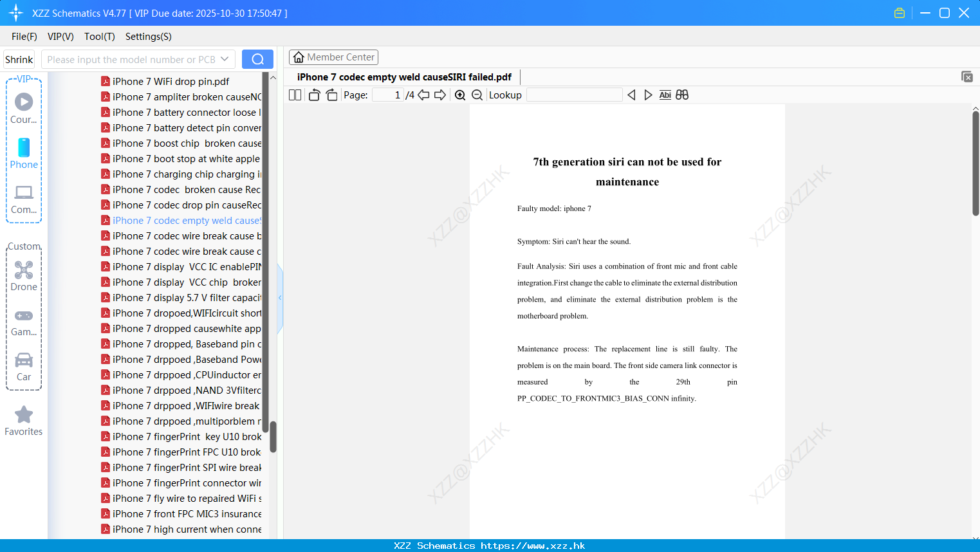Select the Drone category

click(x=24, y=276)
